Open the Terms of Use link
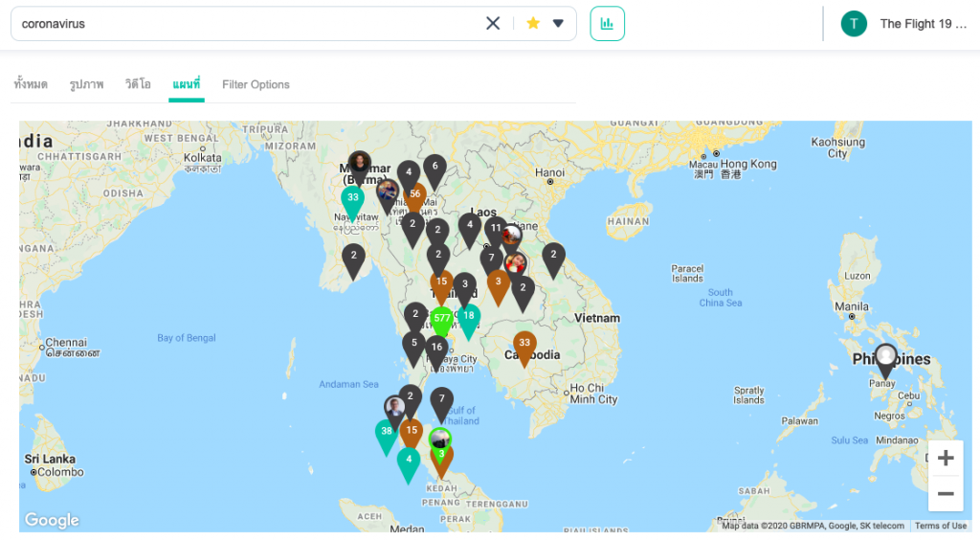The width and height of the screenshot is (980, 541). 941,526
